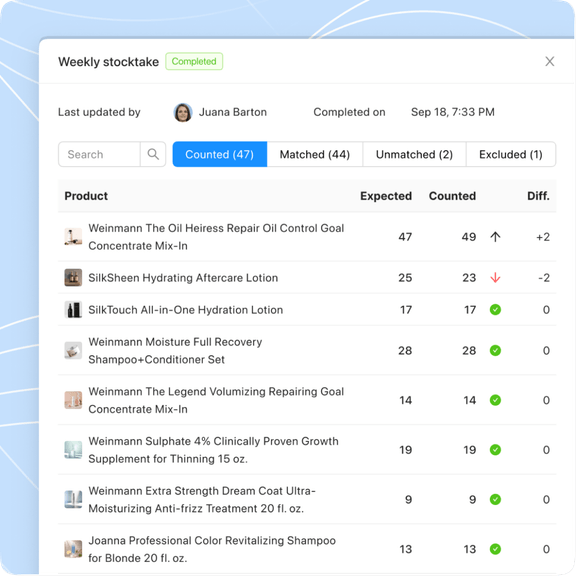Viewport: 576px width, 576px height.
Task: Focus the Search input field
Action: click(99, 154)
